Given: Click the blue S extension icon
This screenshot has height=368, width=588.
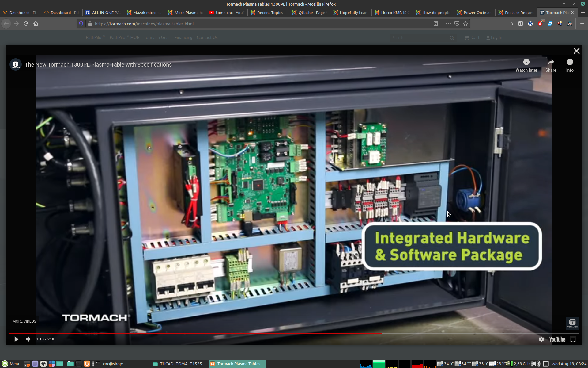Looking at the screenshot, I should tap(530, 24).
